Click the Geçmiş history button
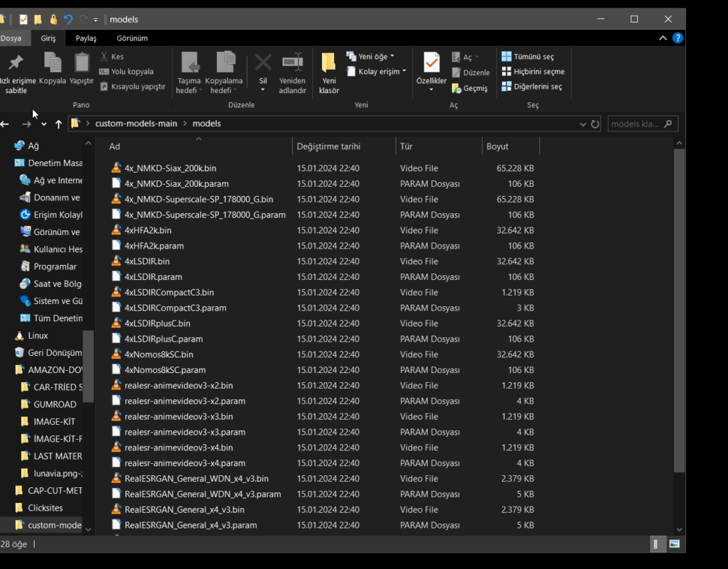Viewport: 728px width, 569px height. pos(470,88)
